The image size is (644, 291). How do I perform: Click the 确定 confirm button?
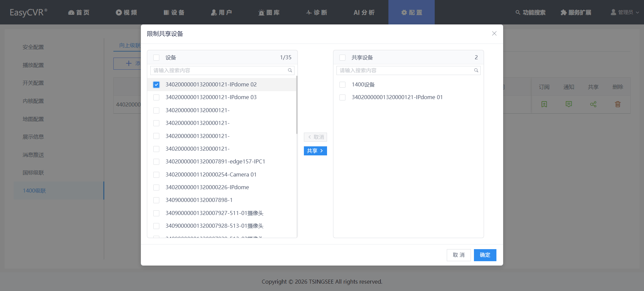point(485,255)
